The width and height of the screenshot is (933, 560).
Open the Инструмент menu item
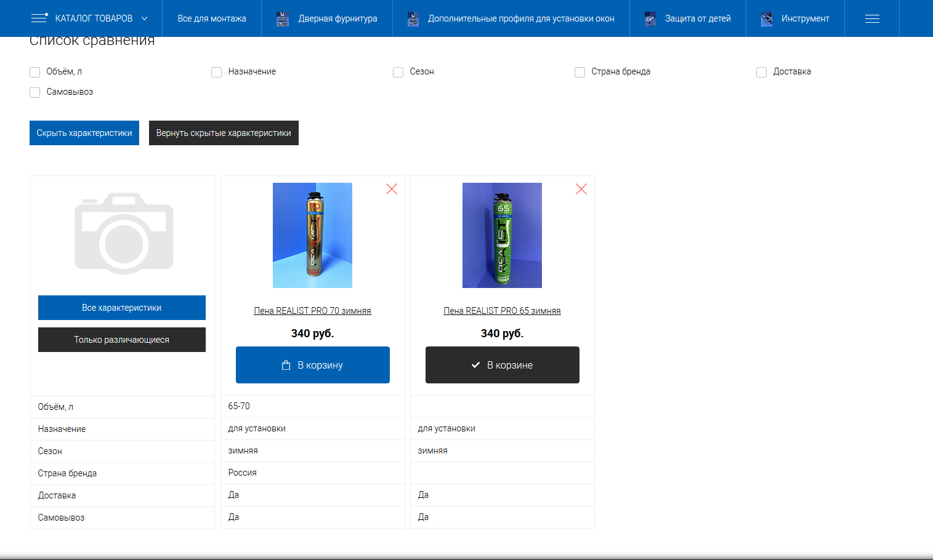pos(805,18)
